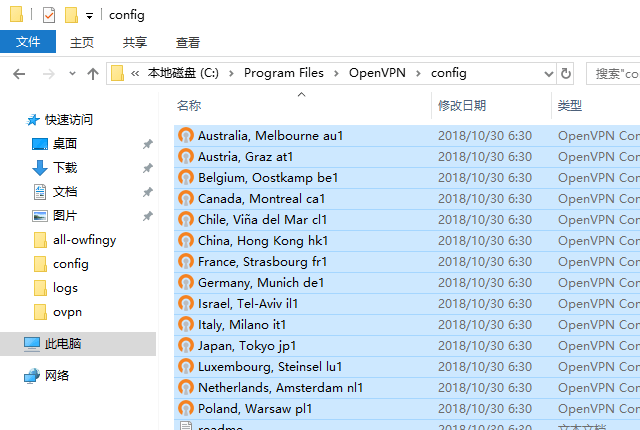Open the 查看 View ribbon tab
The image size is (640, 430).
tap(188, 42)
